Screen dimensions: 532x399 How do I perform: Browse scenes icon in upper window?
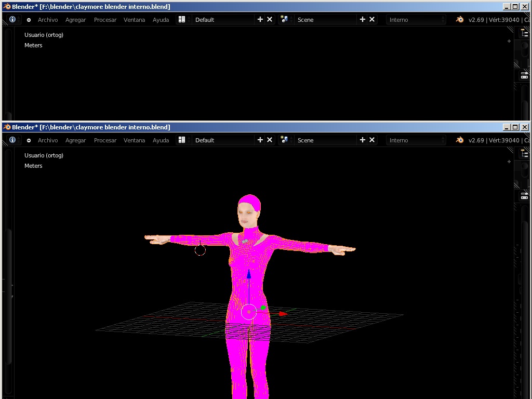[x=286, y=20]
